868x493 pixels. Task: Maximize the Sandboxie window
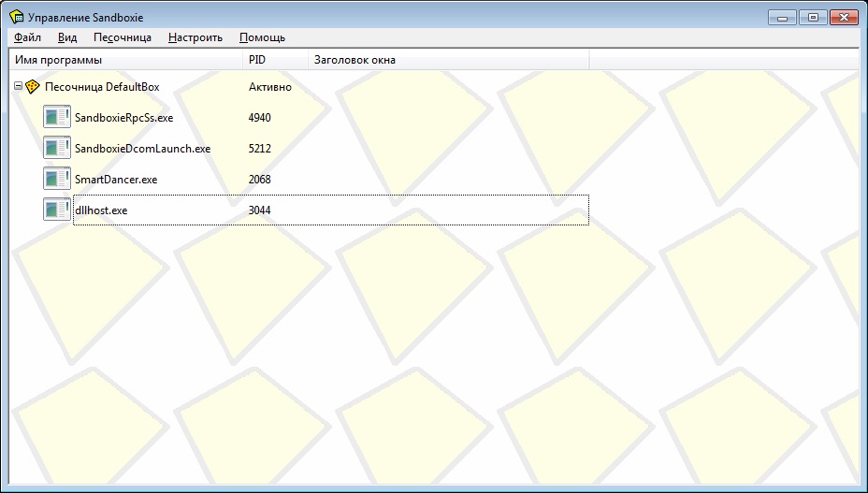(813, 18)
